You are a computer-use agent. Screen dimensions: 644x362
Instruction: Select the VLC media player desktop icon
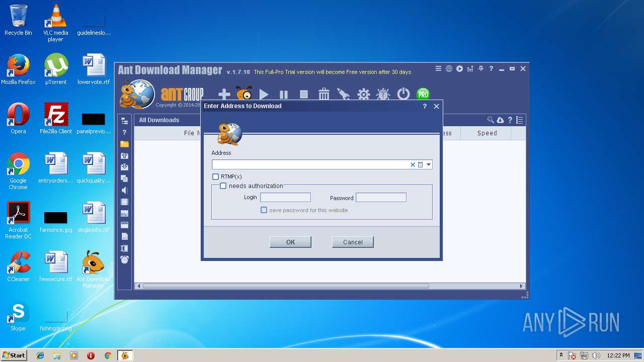(x=55, y=23)
